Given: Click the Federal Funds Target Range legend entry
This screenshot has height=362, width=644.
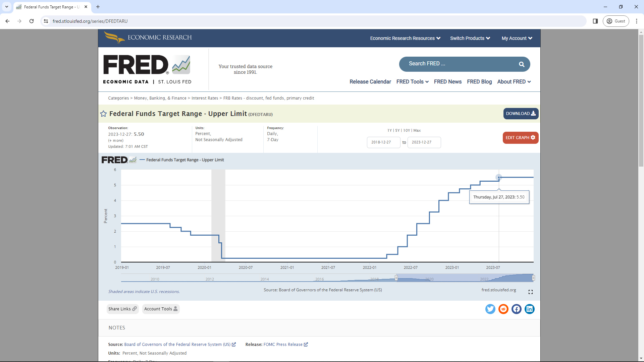Looking at the screenshot, I should (x=181, y=160).
